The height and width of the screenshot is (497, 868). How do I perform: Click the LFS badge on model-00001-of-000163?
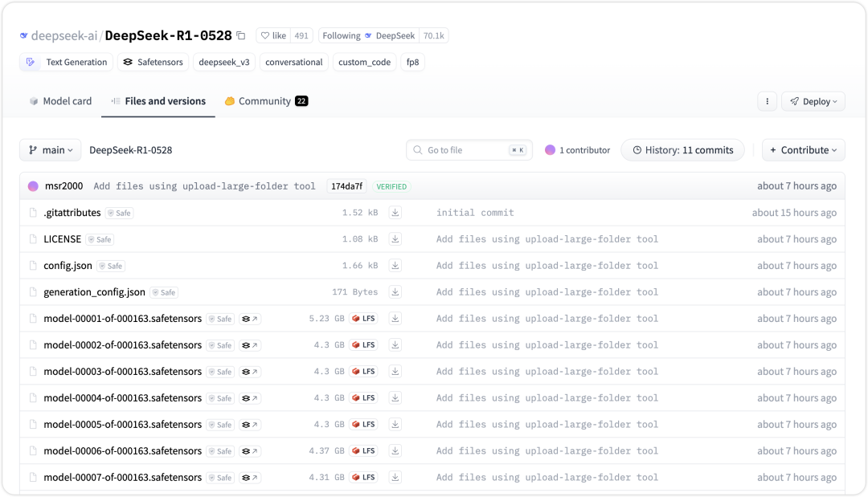[x=364, y=319]
